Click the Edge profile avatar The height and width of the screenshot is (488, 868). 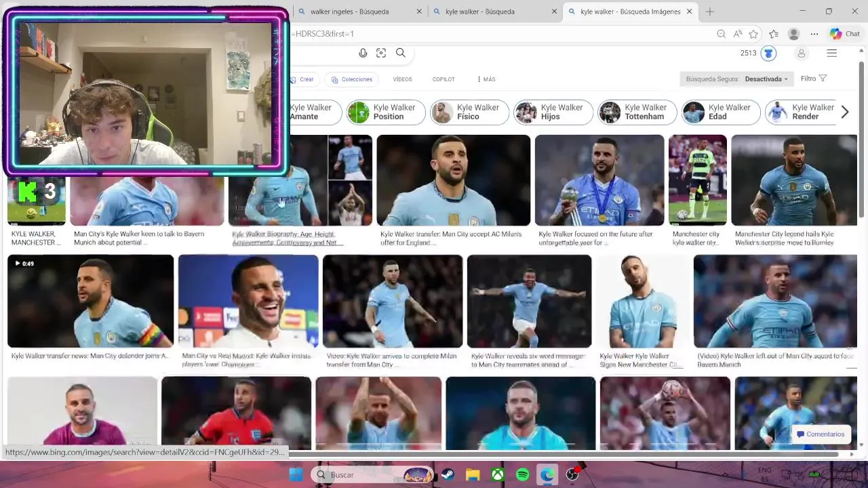(x=793, y=34)
